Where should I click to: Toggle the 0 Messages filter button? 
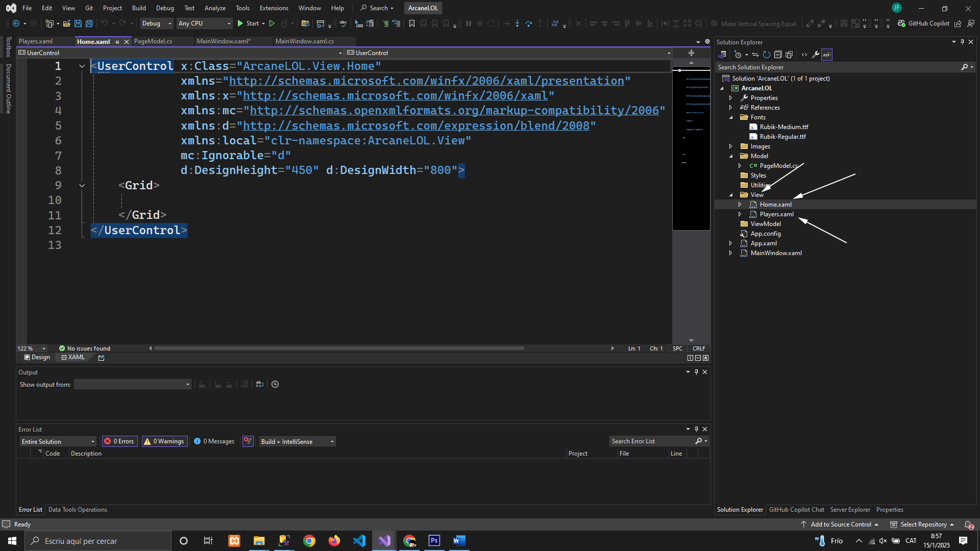(x=214, y=441)
